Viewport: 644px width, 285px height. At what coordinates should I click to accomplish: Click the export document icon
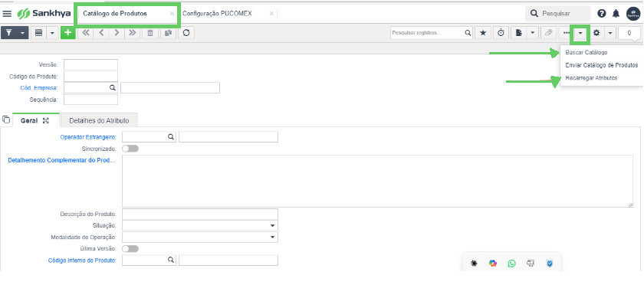point(519,33)
